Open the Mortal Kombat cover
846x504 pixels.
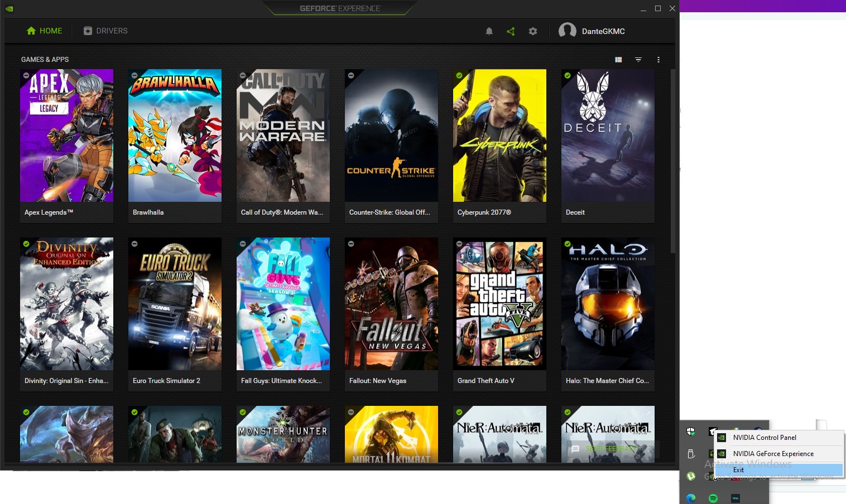pos(391,434)
